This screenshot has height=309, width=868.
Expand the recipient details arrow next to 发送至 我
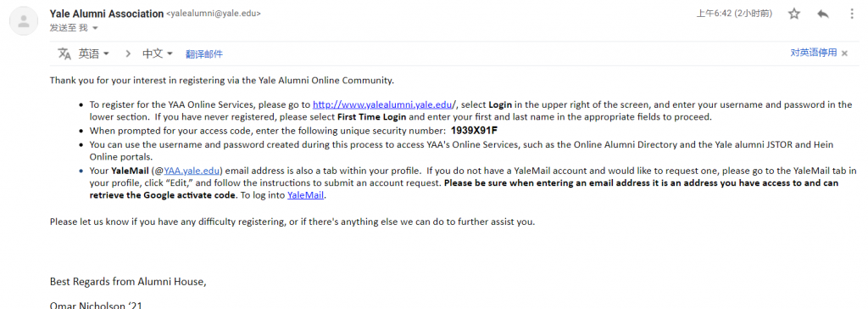point(95,28)
